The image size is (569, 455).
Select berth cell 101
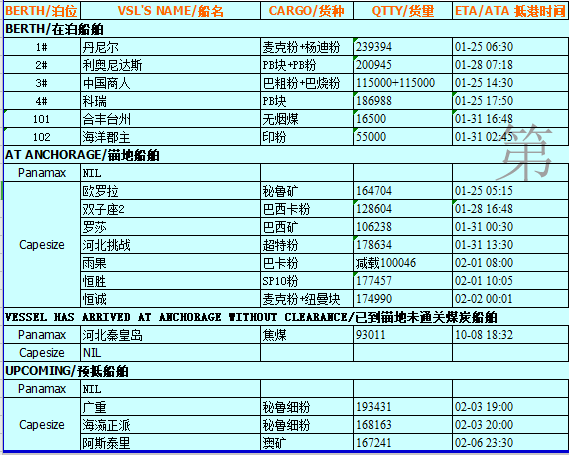click(42, 119)
